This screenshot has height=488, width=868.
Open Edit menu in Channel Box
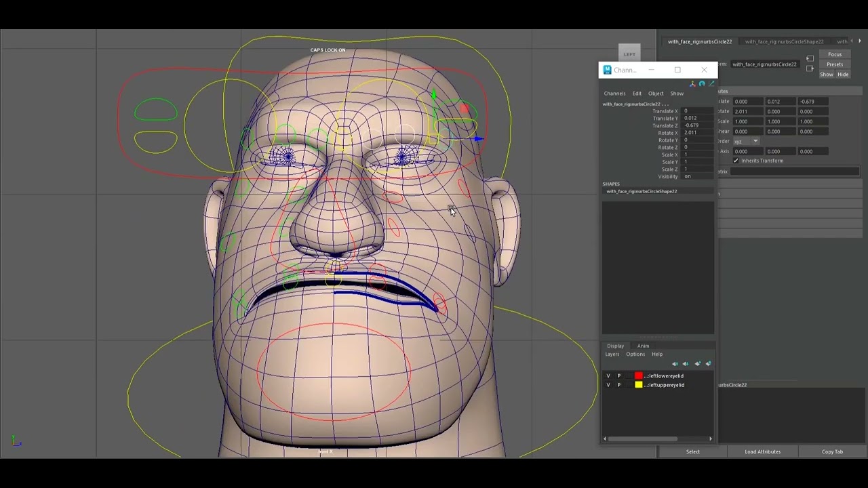(637, 94)
